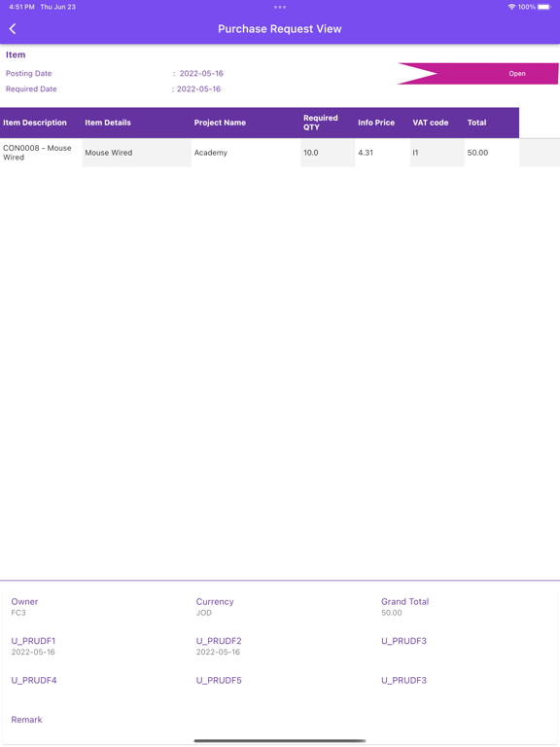This screenshot has height=747, width=560.
Task: Tap the Remark field
Action: tap(26, 720)
